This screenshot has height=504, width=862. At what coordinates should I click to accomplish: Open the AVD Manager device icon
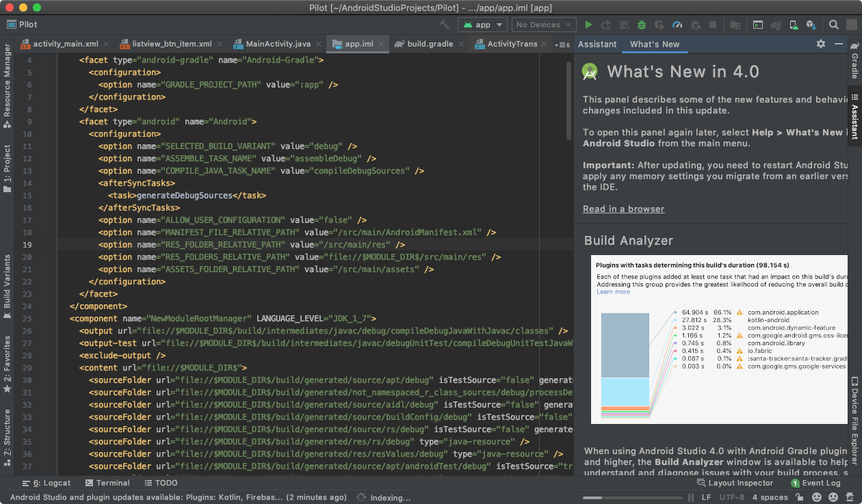794,25
